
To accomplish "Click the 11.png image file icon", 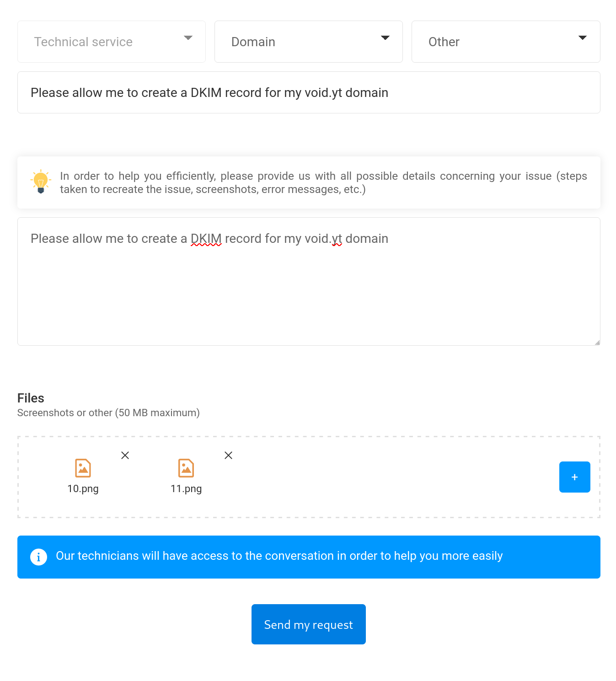I will tap(186, 468).
